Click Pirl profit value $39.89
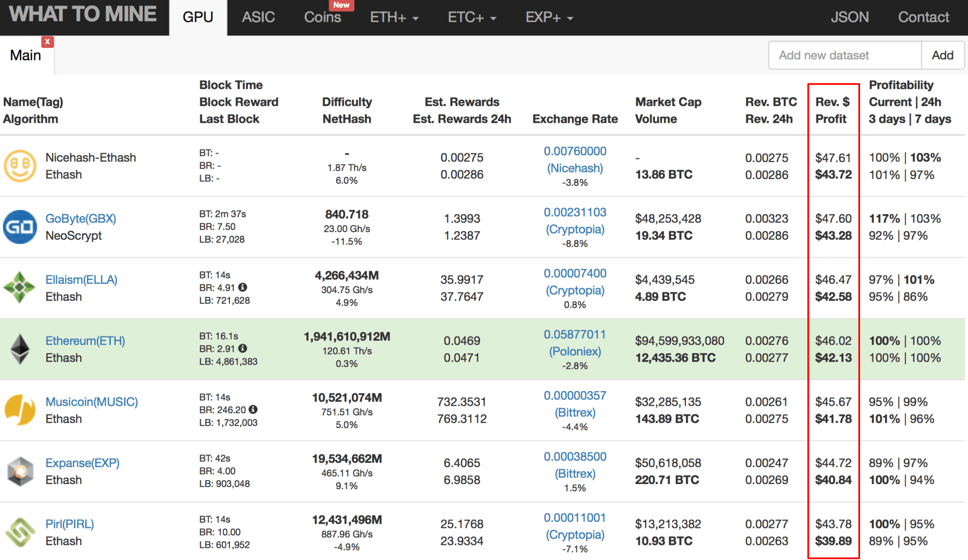The image size is (968, 560). [x=833, y=541]
